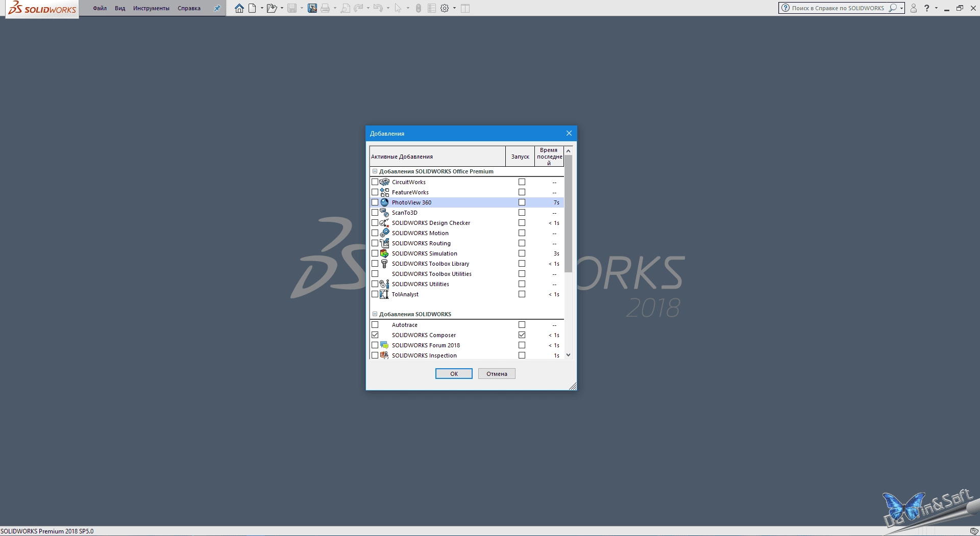Viewport: 980px width, 536px height.
Task: Click the Rebuild traffic-light icon
Action: click(x=419, y=8)
